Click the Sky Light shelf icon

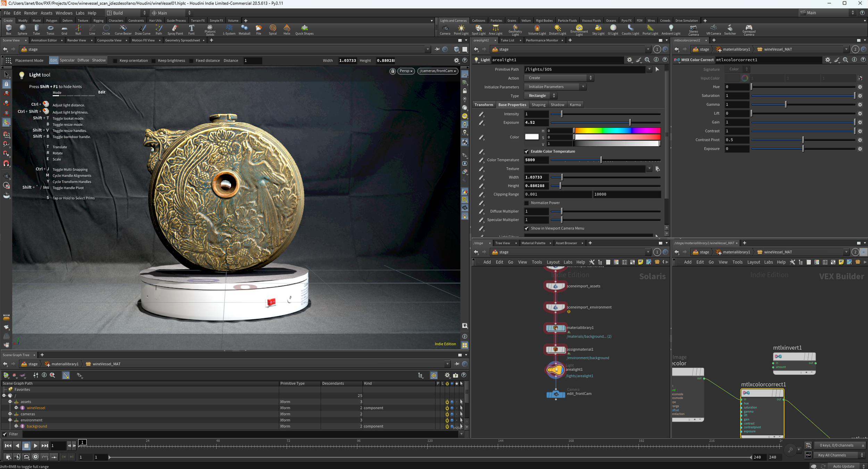coord(598,29)
